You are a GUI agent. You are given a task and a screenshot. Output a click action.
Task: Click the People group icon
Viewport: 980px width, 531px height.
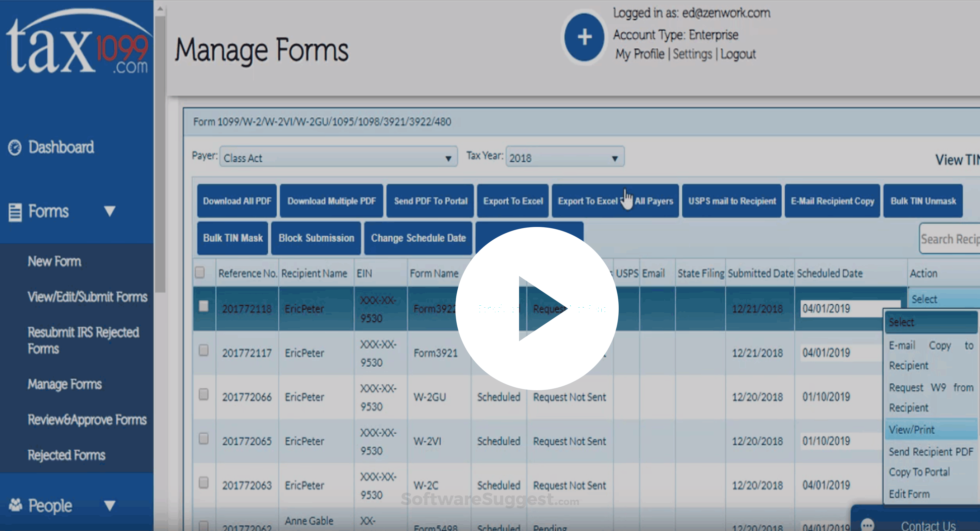pyautogui.click(x=16, y=505)
